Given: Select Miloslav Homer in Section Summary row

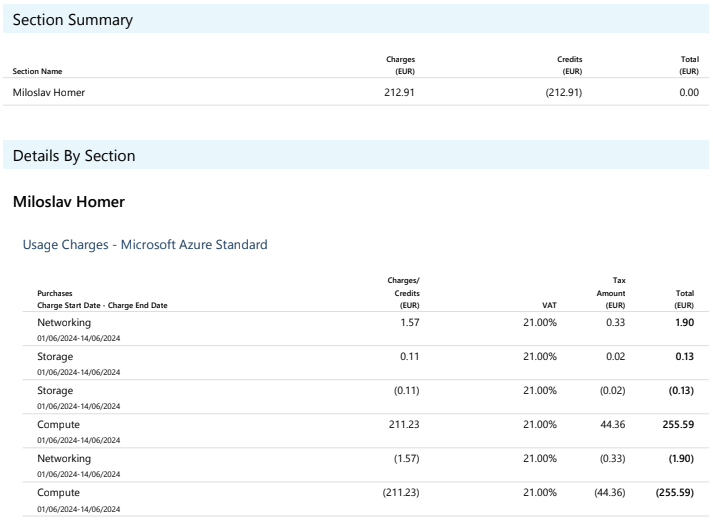Looking at the screenshot, I should pyautogui.click(x=49, y=93).
